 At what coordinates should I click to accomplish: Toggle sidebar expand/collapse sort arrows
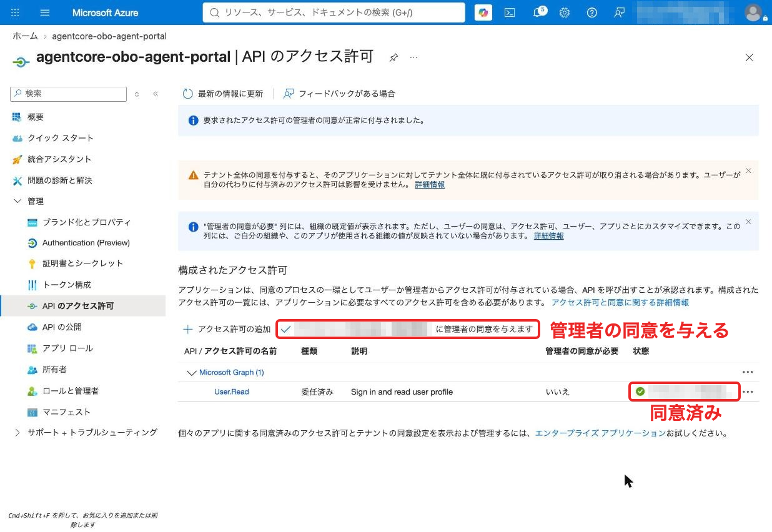click(x=137, y=94)
